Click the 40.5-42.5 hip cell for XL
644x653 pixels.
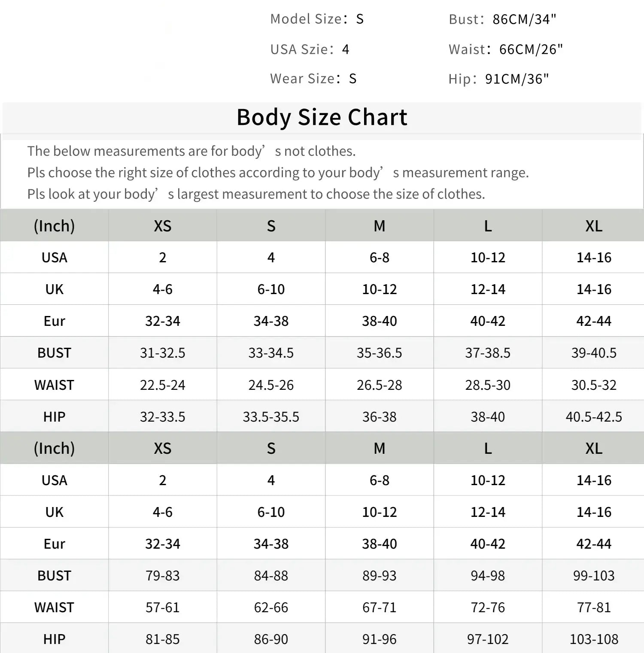[594, 417]
